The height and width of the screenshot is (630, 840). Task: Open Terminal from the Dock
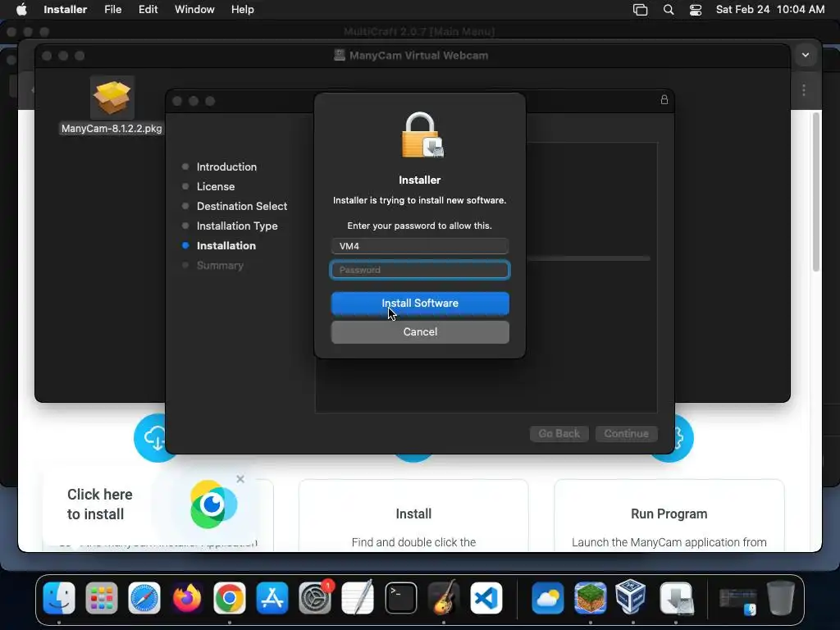pos(400,598)
